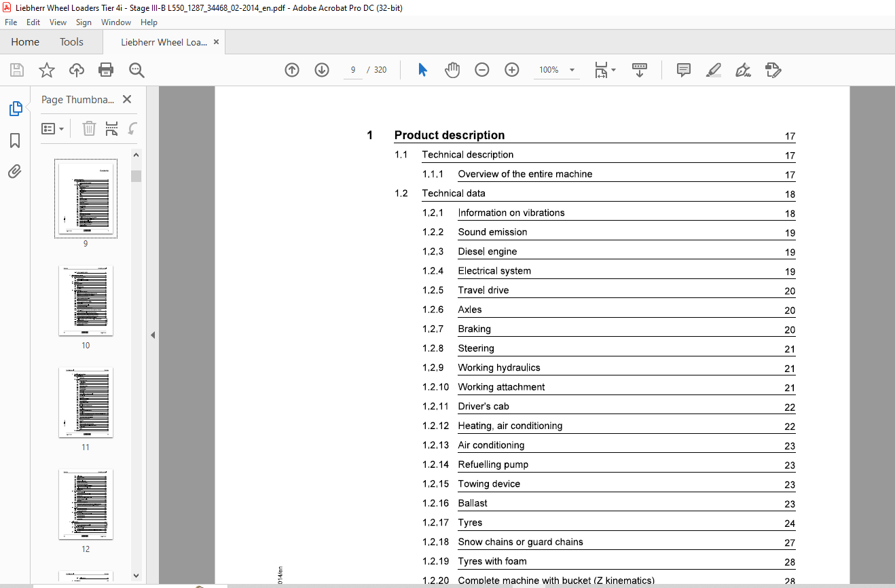Open the Edit menu

pos(33,22)
